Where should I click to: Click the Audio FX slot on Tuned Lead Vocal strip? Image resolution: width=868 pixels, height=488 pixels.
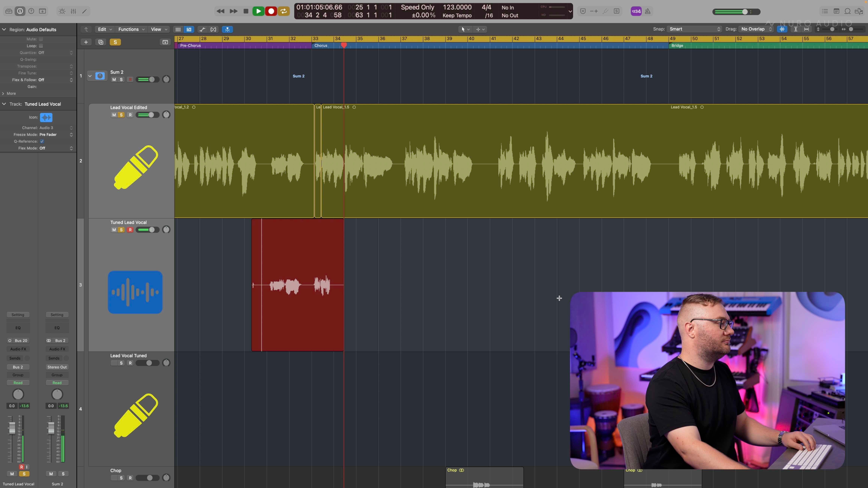coord(18,349)
